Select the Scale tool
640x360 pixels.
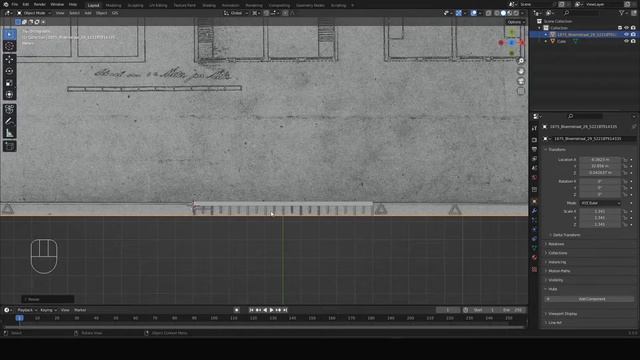[9, 83]
